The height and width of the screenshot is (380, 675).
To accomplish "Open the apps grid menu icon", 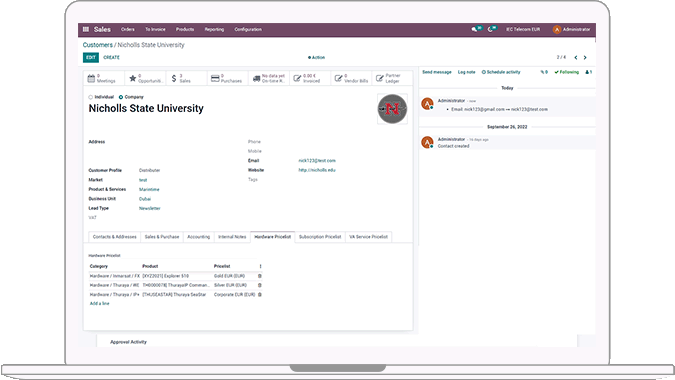I will pos(86,29).
